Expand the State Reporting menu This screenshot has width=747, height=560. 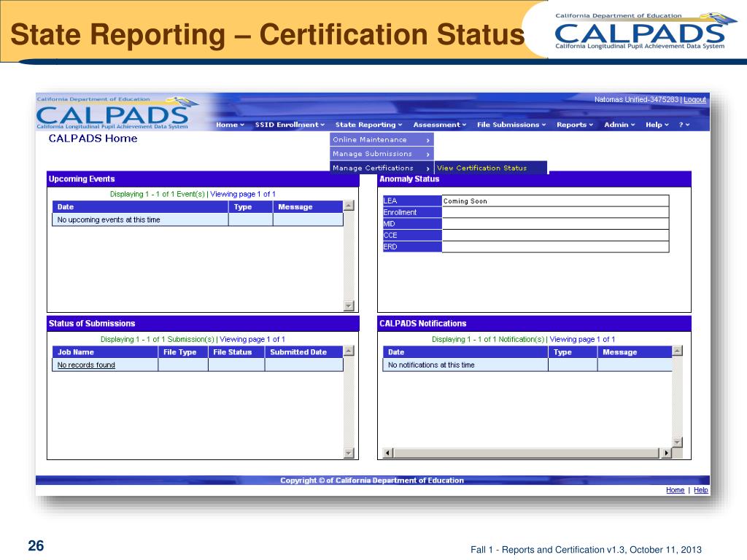(x=368, y=125)
